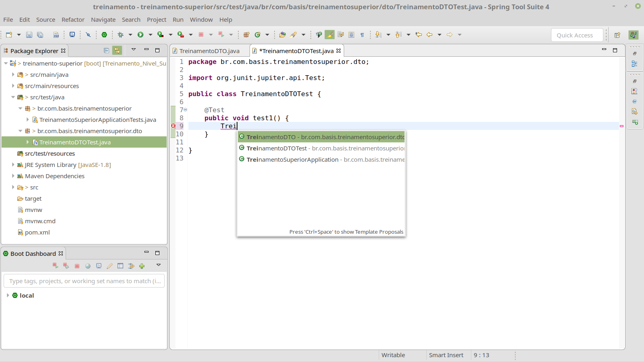This screenshot has width=644, height=362.
Task: Click the green Run button in toolbar
Action: coord(140,35)
